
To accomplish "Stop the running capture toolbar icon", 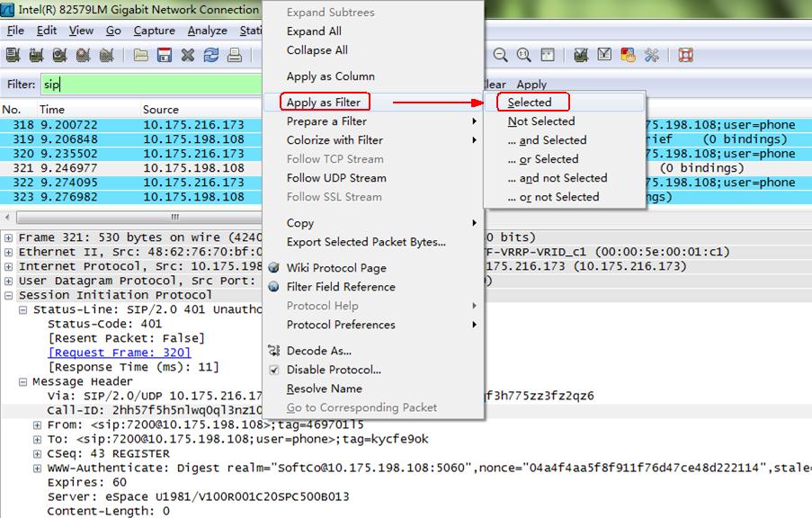I will point(83,55).
